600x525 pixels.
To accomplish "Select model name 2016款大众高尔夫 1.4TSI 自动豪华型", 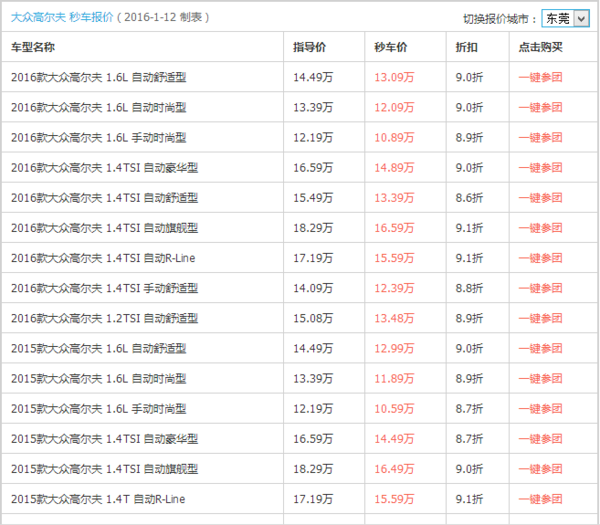I will click(x=104, y=168).
